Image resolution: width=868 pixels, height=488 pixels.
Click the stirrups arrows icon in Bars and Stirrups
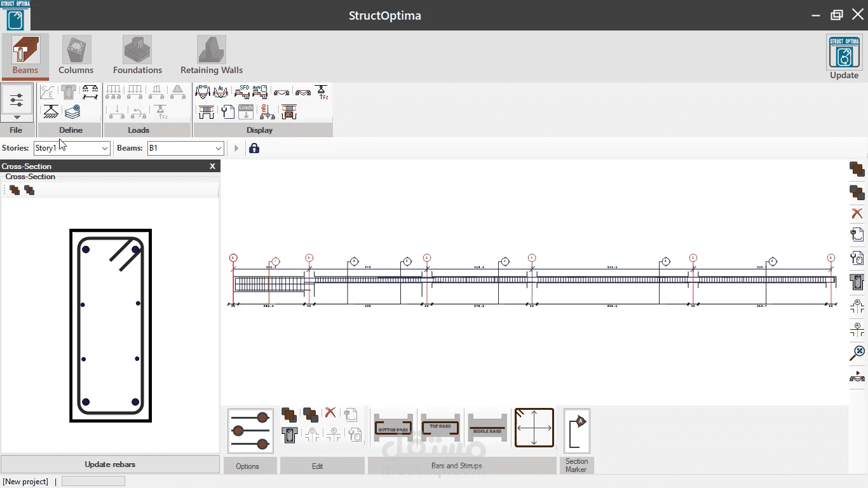pyautogui.click(x=534, y=428)
